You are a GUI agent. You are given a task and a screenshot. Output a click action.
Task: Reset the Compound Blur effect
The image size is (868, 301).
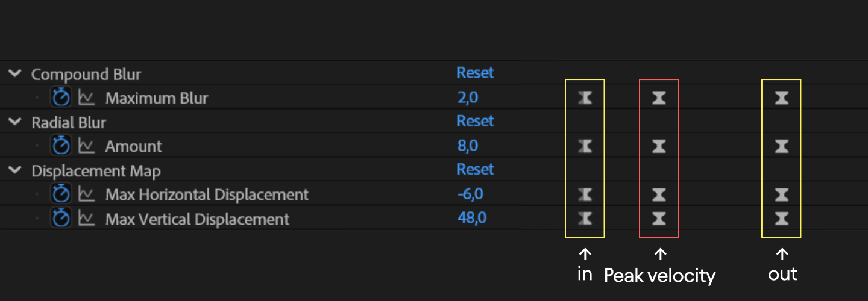click(x=475, y=73)
